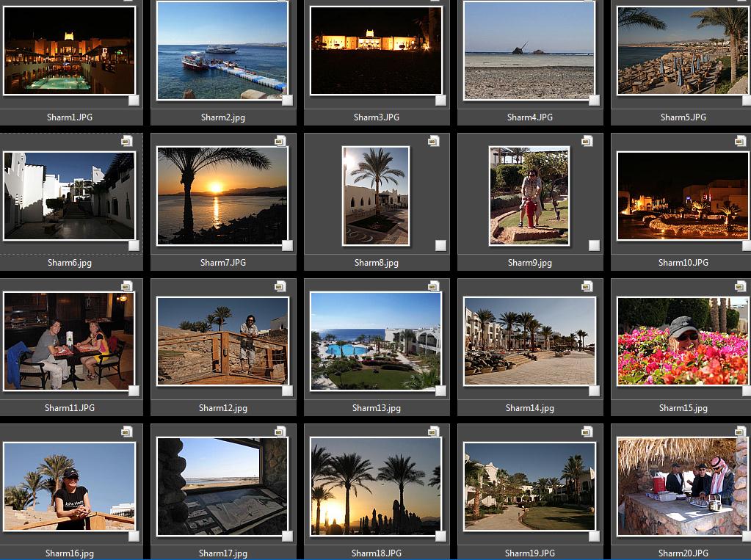Tick the checkbox on the Sharm3.JPG thumbnail
The height and width of the screenshot is (560, 751).
tap(440, 100)
